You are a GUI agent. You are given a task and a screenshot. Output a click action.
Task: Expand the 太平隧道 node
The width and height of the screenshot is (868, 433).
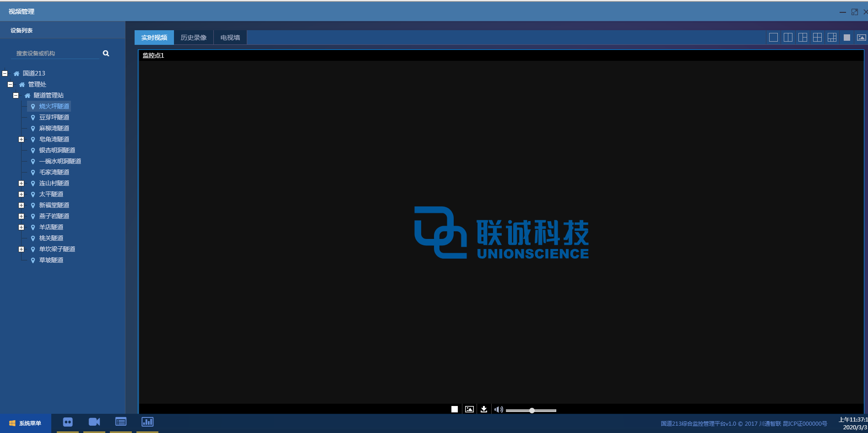[21, 194]
